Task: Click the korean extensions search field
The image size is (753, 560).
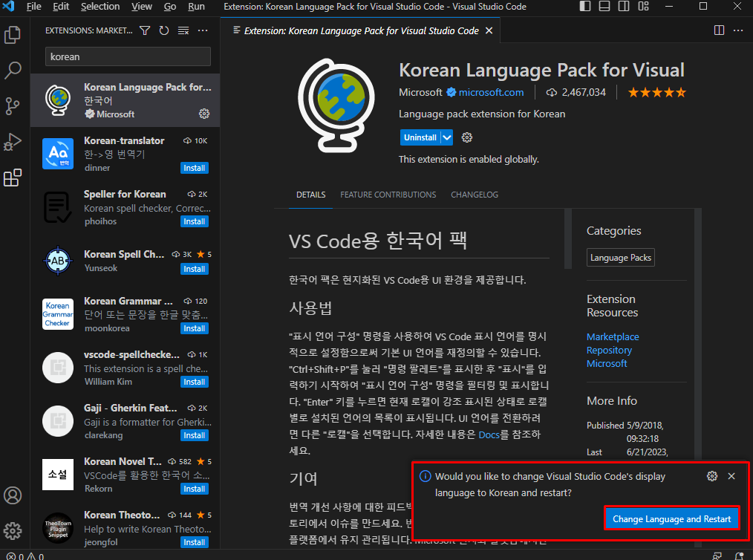Action: point(128,56)
